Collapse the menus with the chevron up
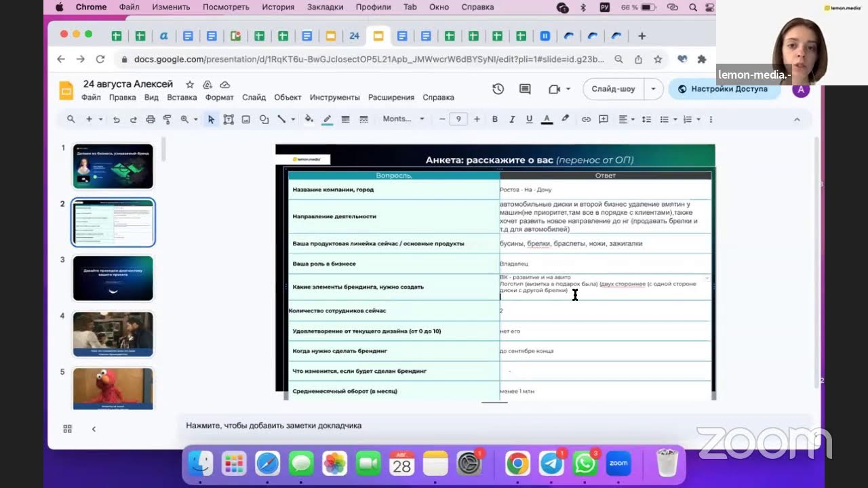 [797, 119]
